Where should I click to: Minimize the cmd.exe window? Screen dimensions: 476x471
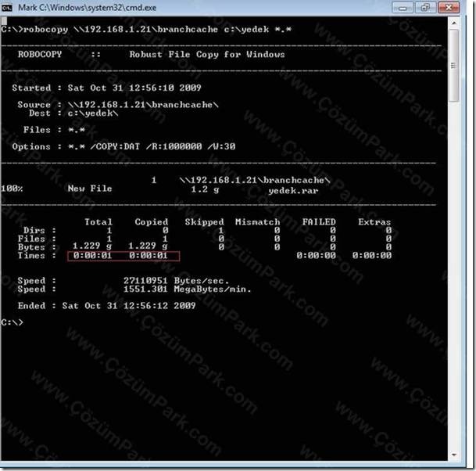[403, 8]
